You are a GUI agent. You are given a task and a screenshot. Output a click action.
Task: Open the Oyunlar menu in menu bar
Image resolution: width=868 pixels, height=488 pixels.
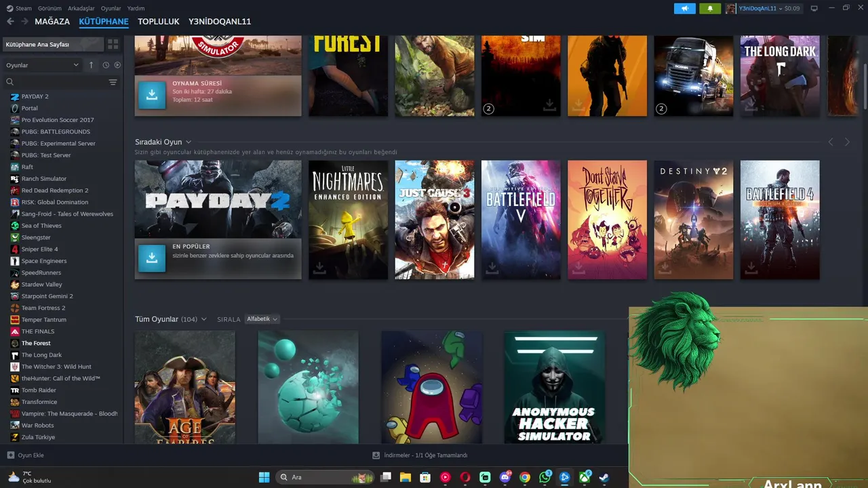click(111, 8)
